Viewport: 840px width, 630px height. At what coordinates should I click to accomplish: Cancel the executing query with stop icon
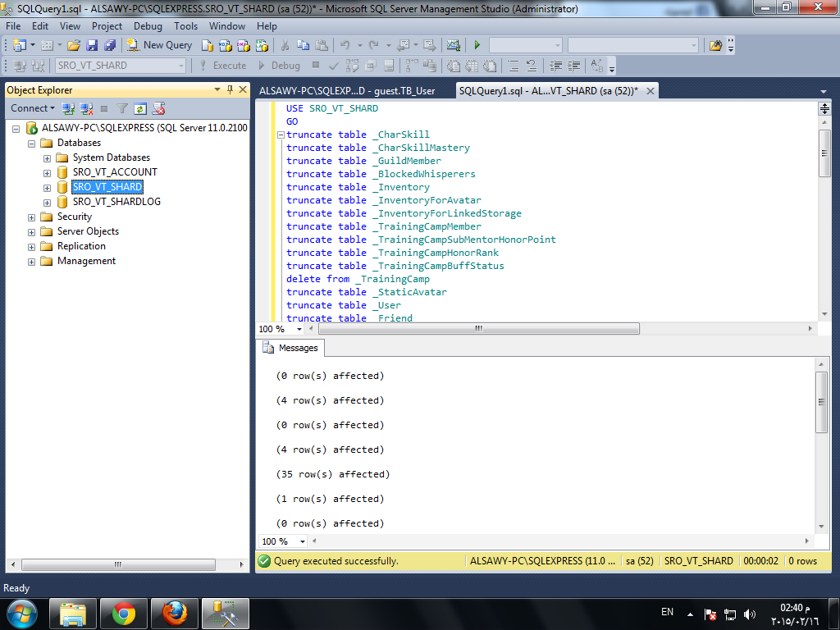[316, 66]
